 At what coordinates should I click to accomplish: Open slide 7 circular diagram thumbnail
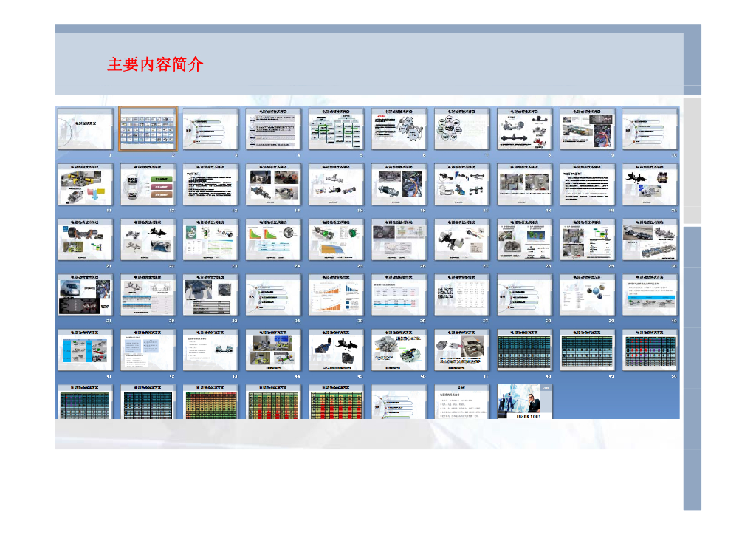pyautogui.click(x=462, y=129)
